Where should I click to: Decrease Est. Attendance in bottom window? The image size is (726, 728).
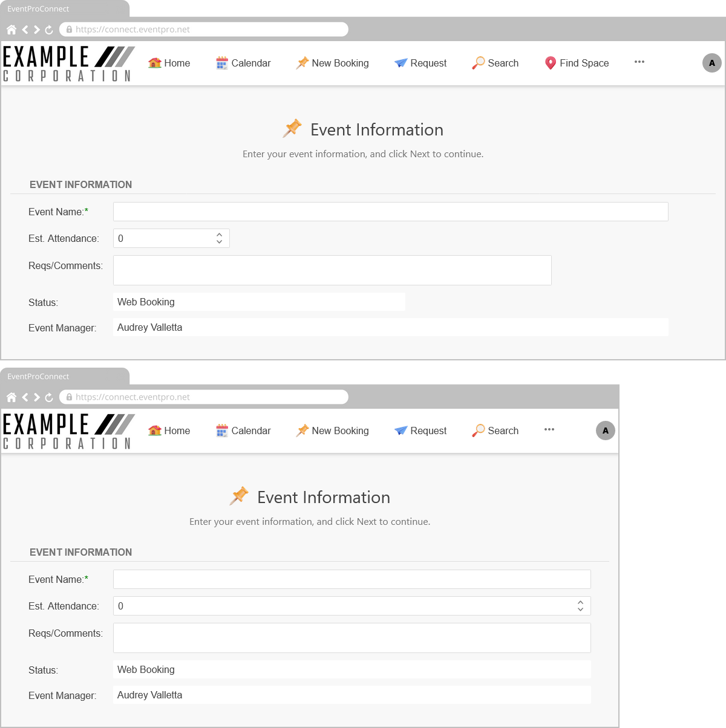coord(580,609)
